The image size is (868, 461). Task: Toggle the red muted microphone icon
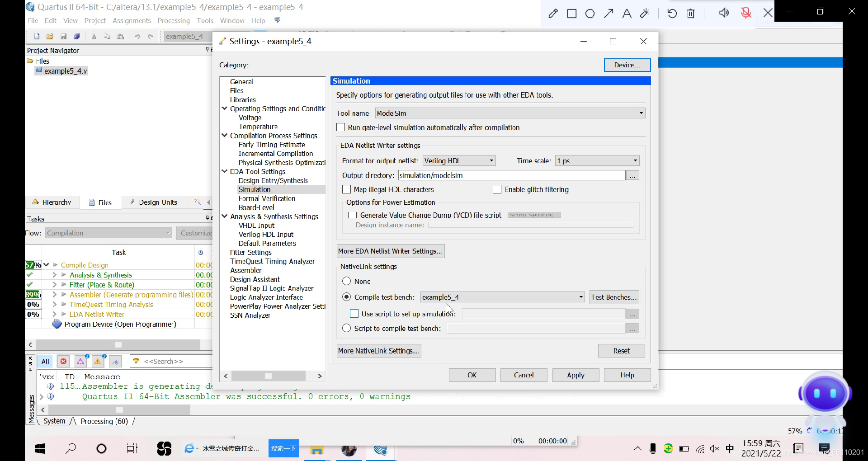(746, 13)
